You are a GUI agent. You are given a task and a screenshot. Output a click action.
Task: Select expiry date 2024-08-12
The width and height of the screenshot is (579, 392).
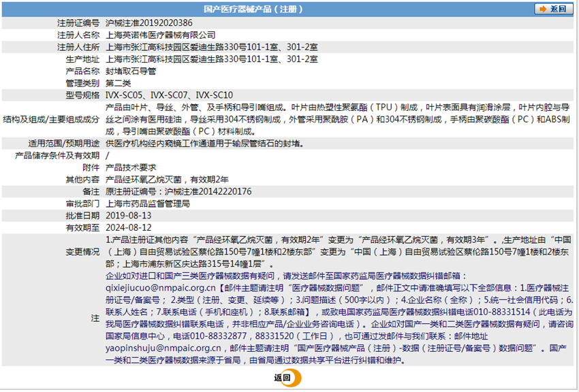129,228
